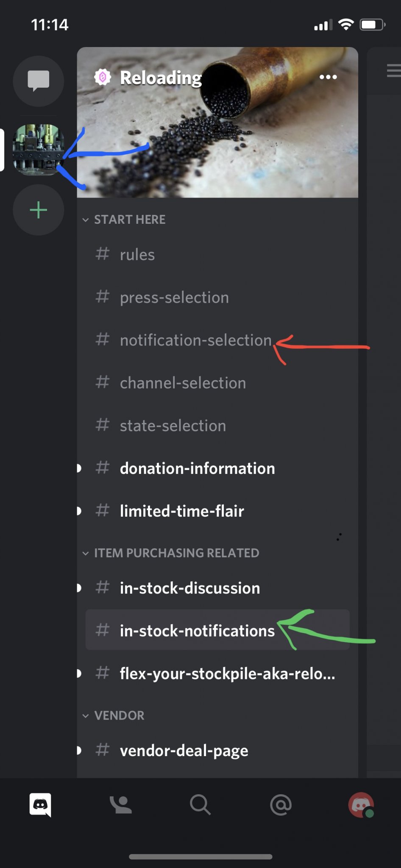Tap the hamburger menu icon at right edge
The image size is (401, 868).
pyautogui.click(x=393, y=71)
